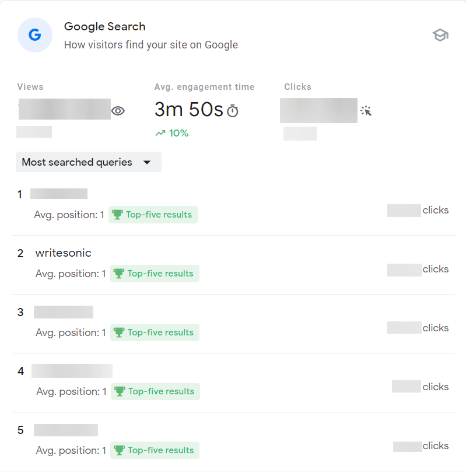Open the writesonic query entry

point(63,253)
